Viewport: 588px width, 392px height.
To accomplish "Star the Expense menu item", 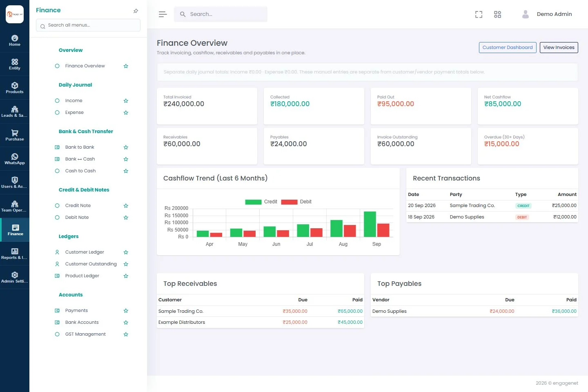I will click(126, 113).
